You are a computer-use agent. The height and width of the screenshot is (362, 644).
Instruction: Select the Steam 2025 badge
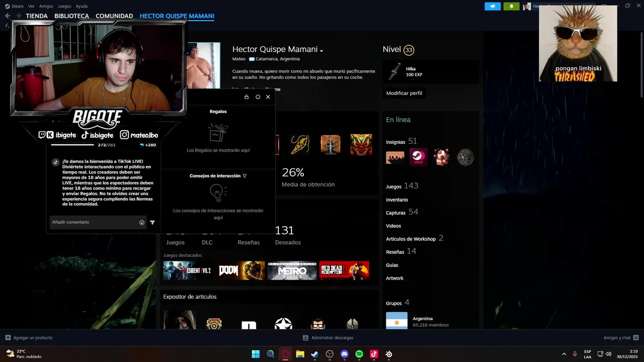point(418,157)
